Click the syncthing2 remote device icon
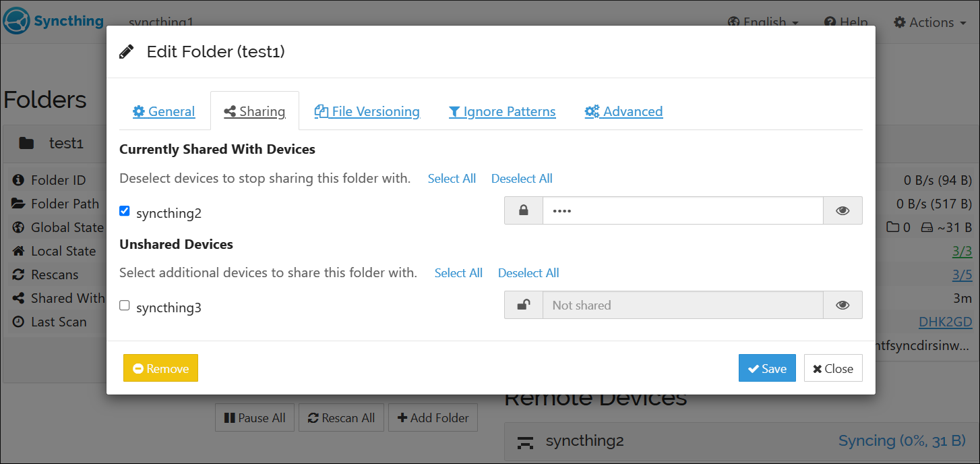 coord(524,442)
